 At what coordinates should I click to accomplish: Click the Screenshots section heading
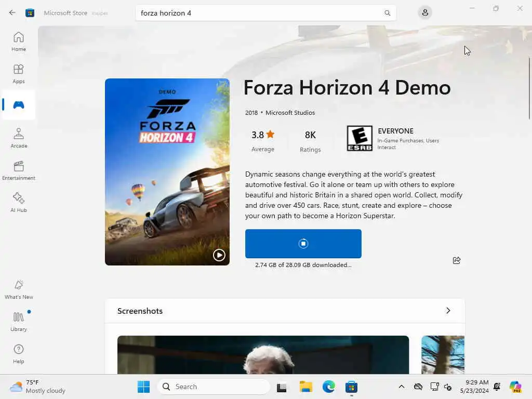click(140, 311)
